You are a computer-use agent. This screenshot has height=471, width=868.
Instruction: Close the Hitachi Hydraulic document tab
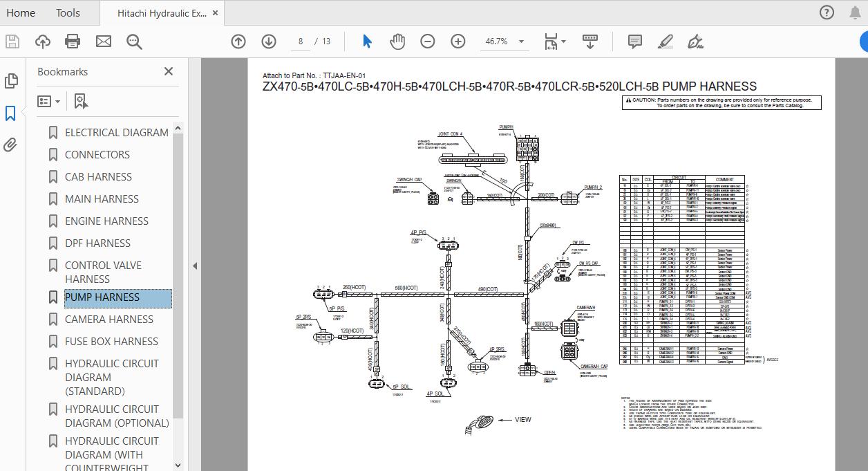pos(216,13)
